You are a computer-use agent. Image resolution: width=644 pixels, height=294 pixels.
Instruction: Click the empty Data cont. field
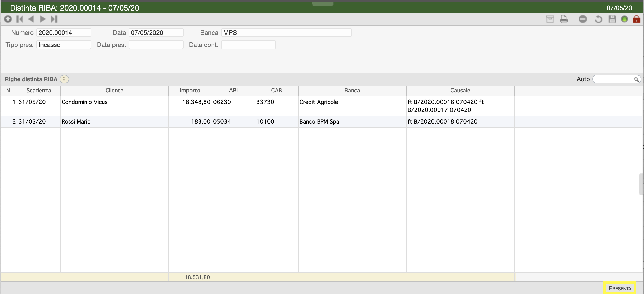coord(248,45)
